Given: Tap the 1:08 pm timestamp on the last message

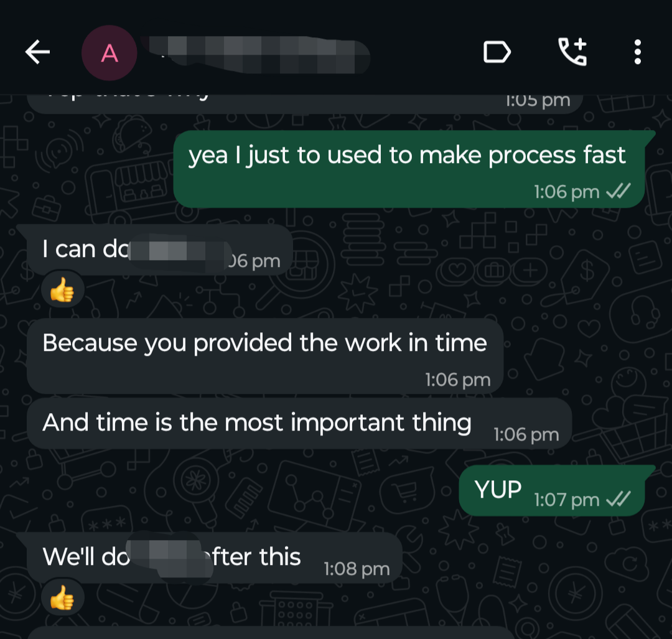Looking at the screenshot, I should tap(356, 568).
